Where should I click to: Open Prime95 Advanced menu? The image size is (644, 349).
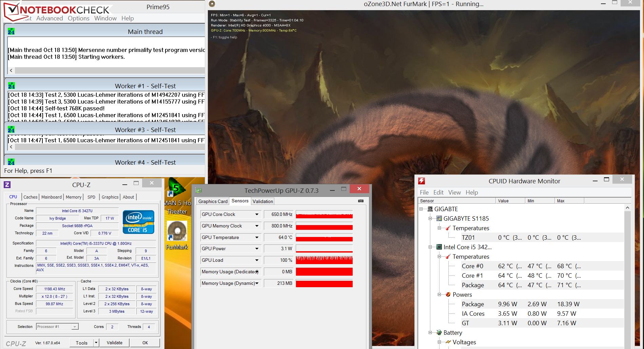(x=50, y=18)
